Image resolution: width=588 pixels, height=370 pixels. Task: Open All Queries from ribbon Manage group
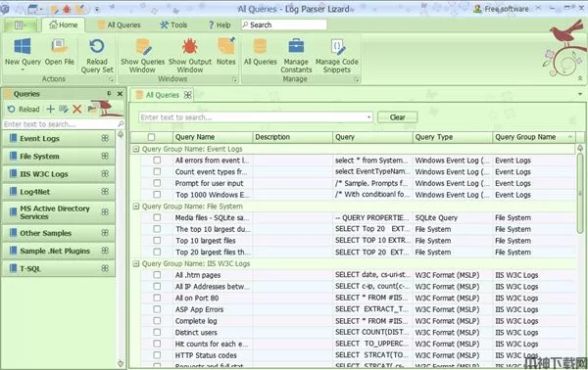click(x=261, y=52)
